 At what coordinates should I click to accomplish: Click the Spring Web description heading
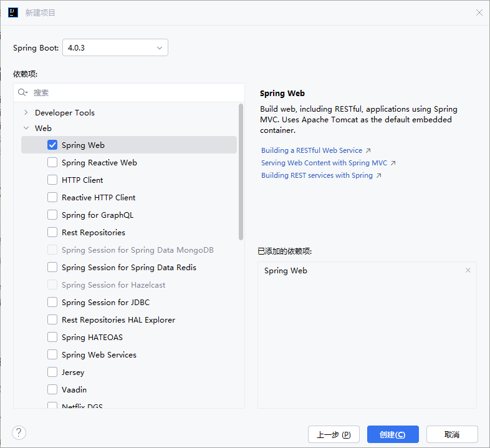282,93
